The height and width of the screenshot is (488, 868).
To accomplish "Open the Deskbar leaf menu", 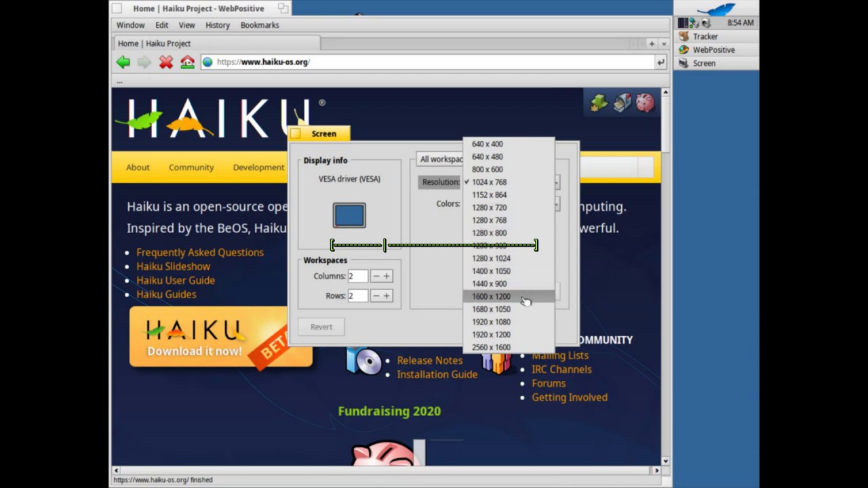I will pyautogui.click(x=716, y=9).
